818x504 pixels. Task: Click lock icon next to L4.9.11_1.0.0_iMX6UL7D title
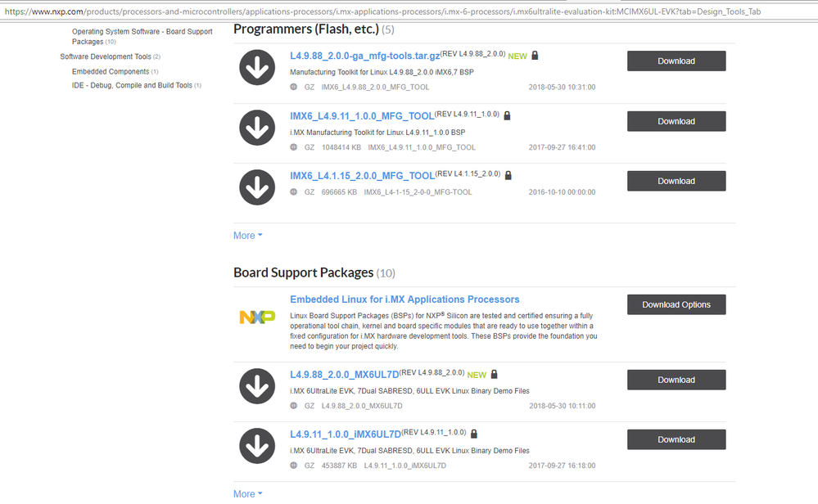click(474, 434)
